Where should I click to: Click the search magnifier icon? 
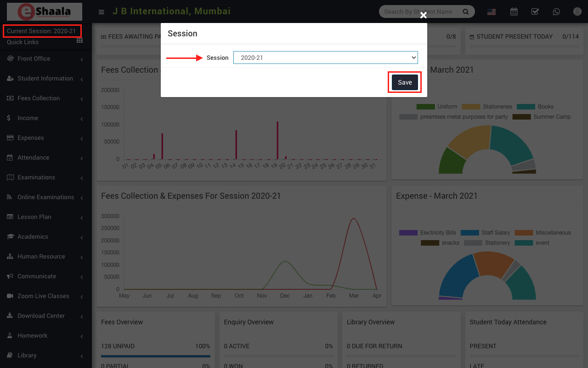click(466, 12)
